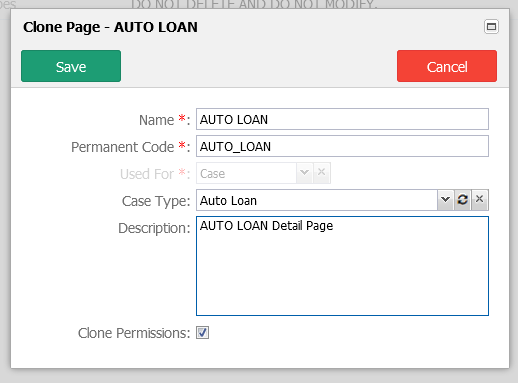Viewport: 518px width, 383px height.
Task: Maximize the Clone Page dialog
Action: [491, 27]
